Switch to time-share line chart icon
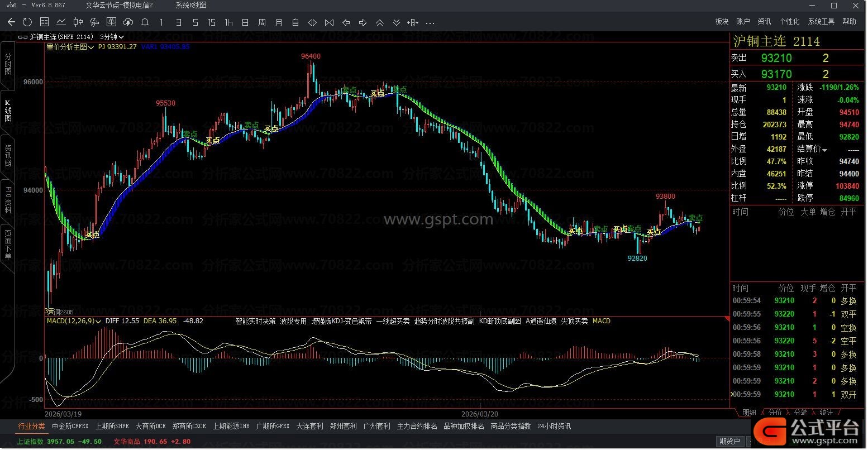Screen dimensions: 868x450 point(61,22)
